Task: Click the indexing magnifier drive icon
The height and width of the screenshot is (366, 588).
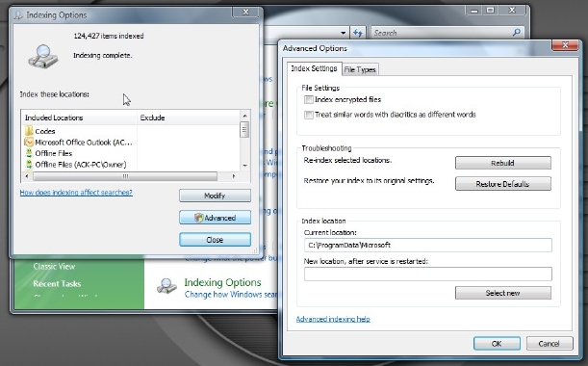Action: tap(43, 56)
